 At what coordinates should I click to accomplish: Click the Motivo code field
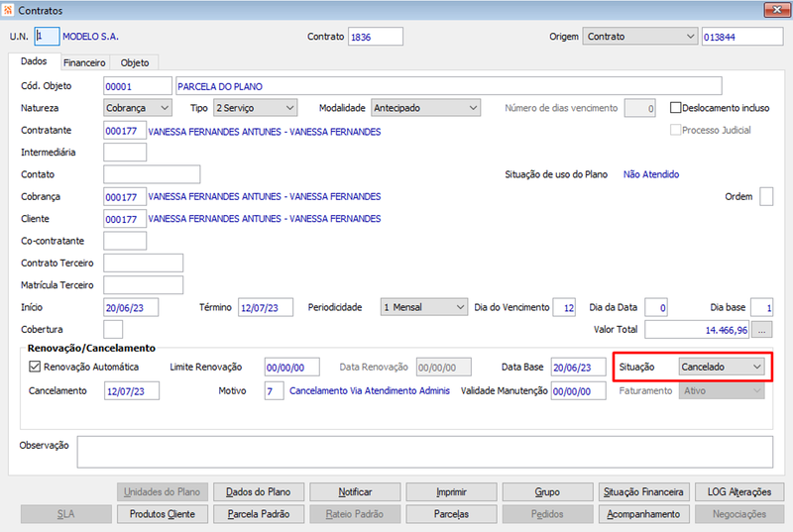274,391
